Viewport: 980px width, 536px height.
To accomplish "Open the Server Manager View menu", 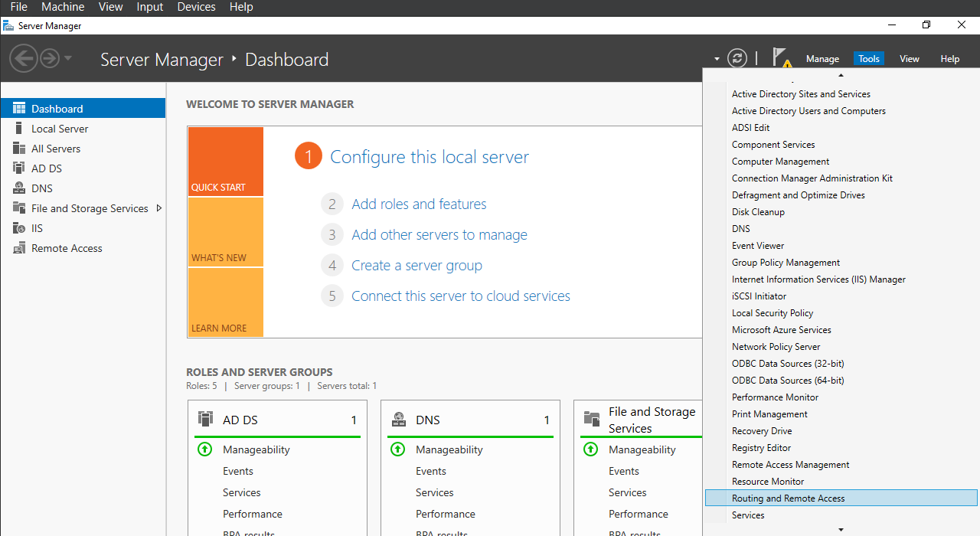I will pos(910,59).
